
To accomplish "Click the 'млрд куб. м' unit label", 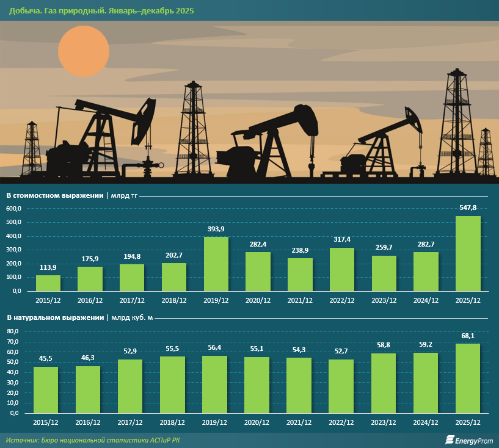I will coord(132,317).
